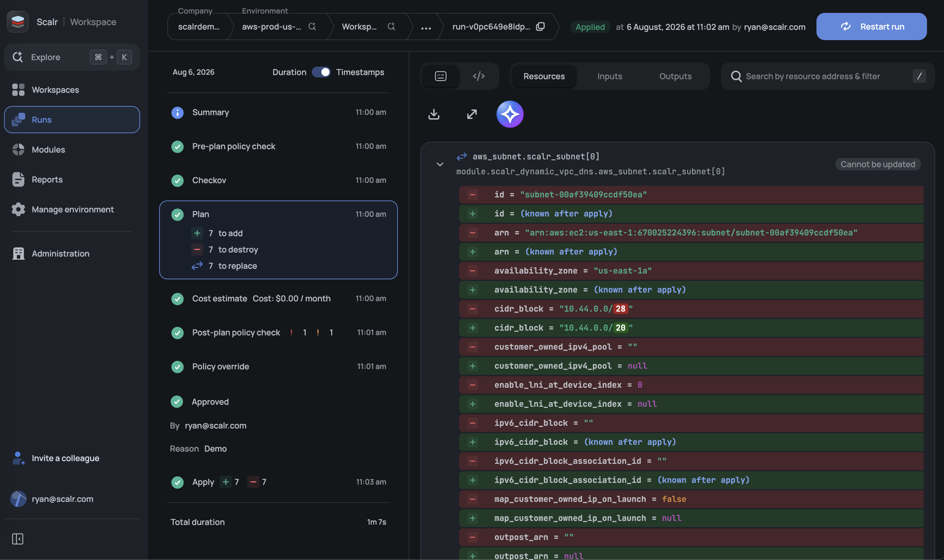
Task: Click the Checkov success check icon
Action: point(178,180)
